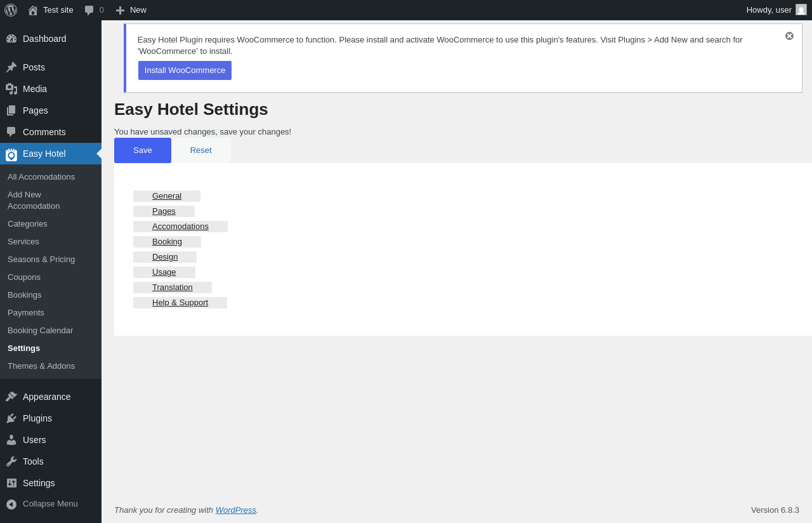Switch to the Pages settings tab
Viewport: 812px width, 523px height.
coord(164,211)
